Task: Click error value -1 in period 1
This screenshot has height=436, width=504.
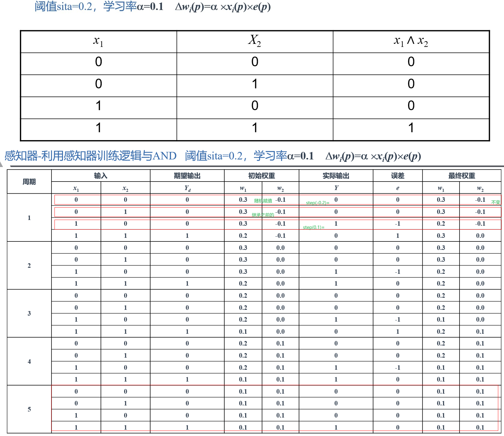Action: [398, 224]
